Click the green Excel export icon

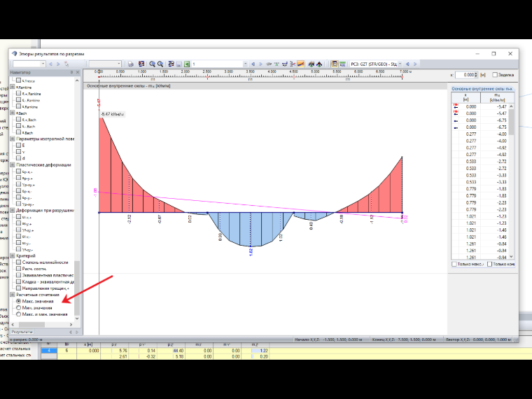(187, 64)
